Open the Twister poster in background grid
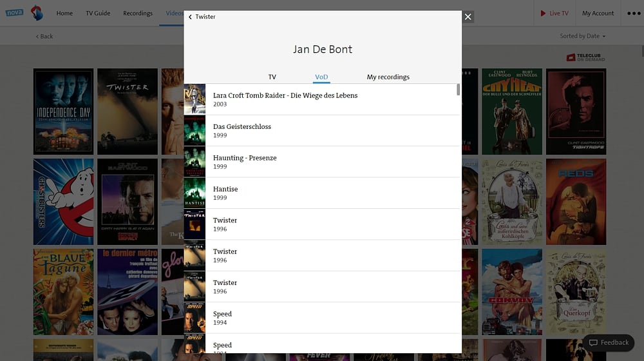 [x=128, y=112]
